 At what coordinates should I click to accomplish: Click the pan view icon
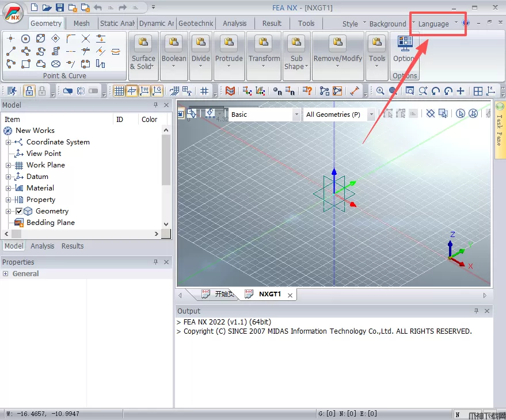461,91
